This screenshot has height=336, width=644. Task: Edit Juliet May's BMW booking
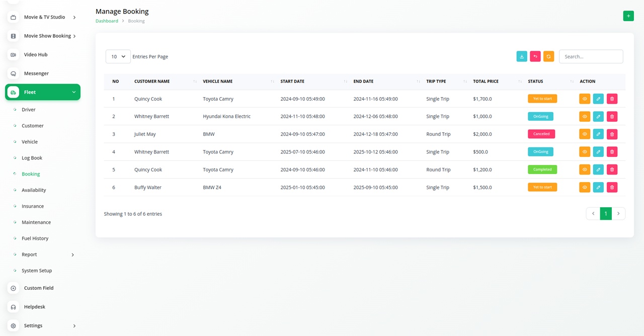[598, 134]
